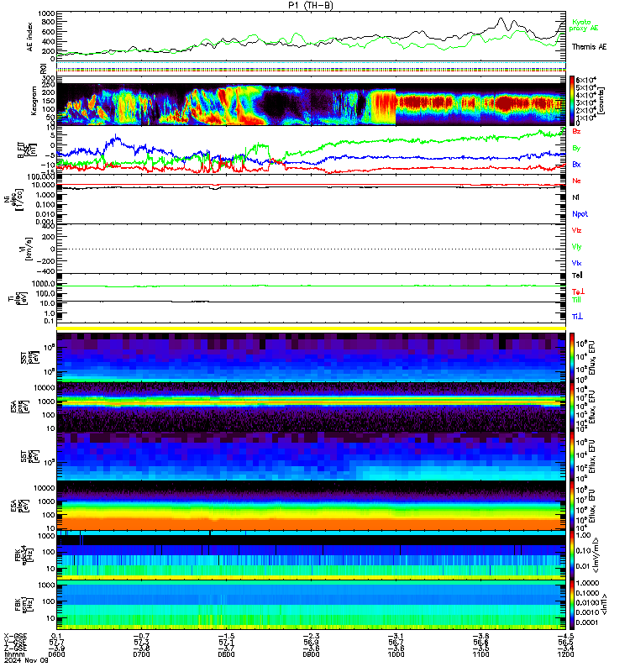The image size is (630, 672).
Task: Click the temperature Ti Te plot panel
Action: 311,298
